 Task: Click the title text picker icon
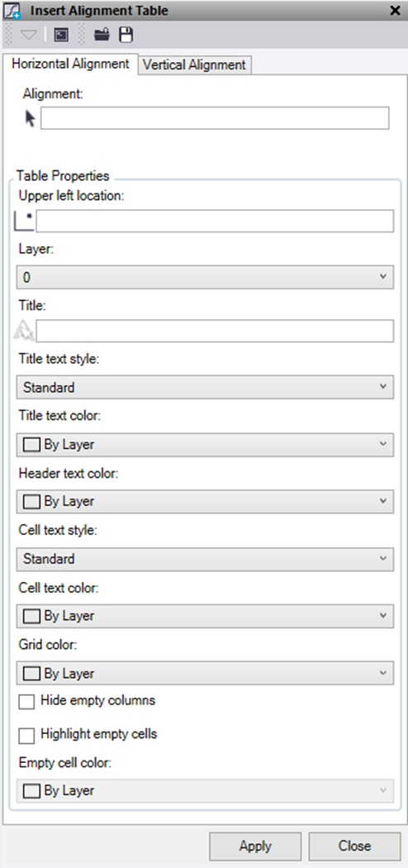coord(24,331)
